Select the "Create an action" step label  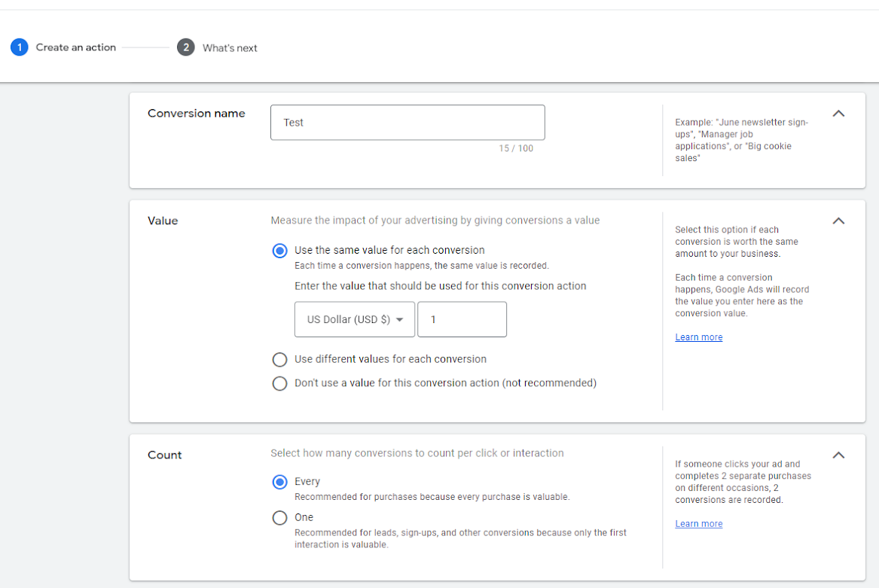[75, 47]
